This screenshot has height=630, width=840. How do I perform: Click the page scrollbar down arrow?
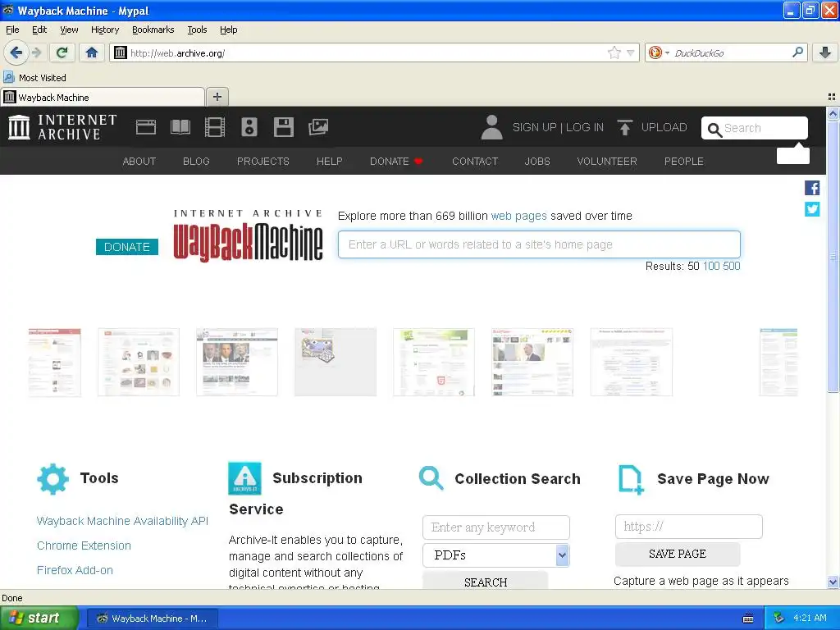point(833,582)
